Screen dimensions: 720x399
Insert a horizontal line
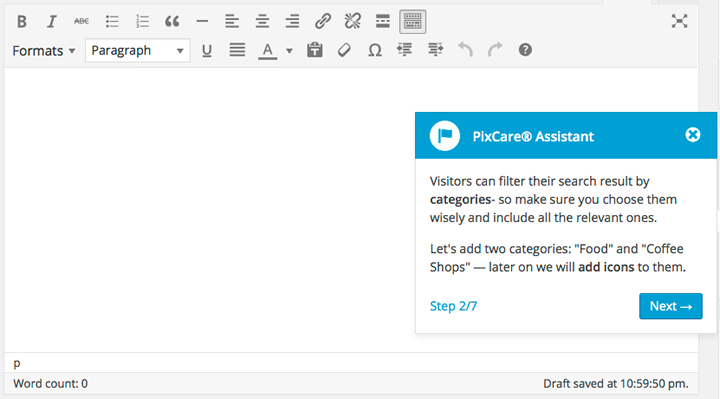(202, 21)
